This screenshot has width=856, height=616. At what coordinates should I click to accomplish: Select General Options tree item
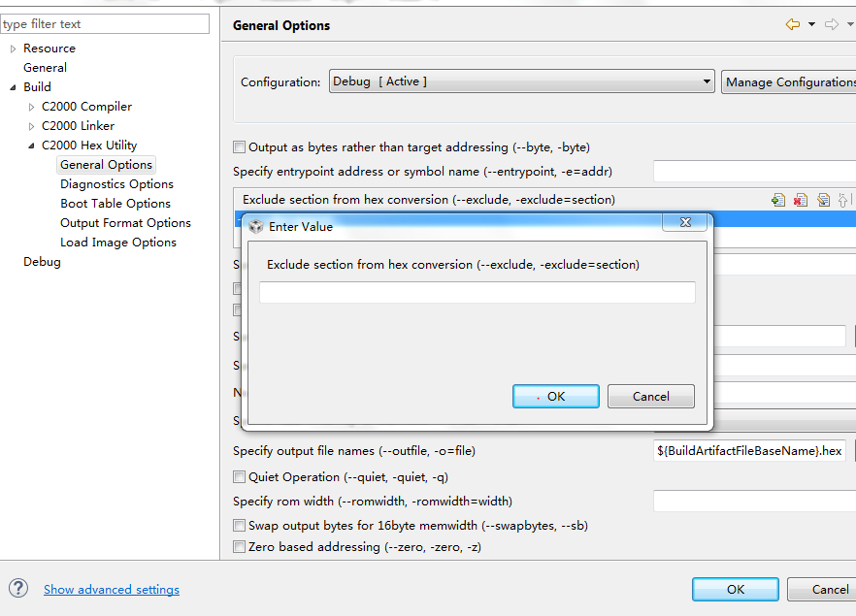[x=106, y=165]
